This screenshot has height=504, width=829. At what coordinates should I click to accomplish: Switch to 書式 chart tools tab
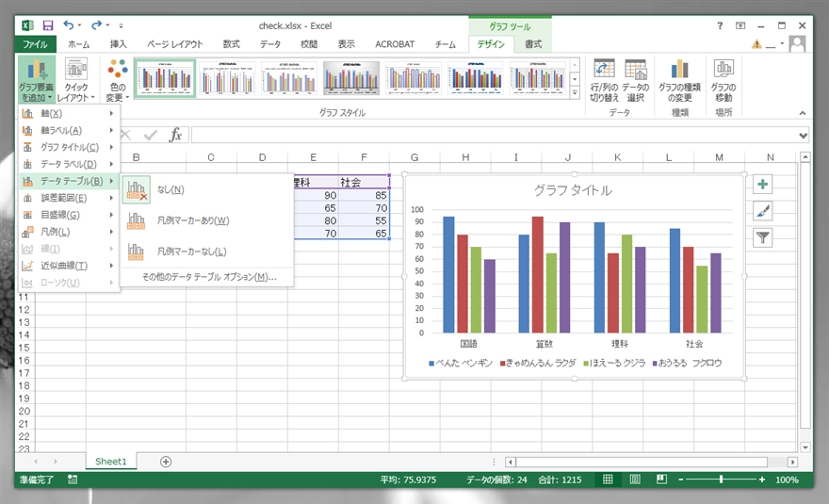point(533,44)
